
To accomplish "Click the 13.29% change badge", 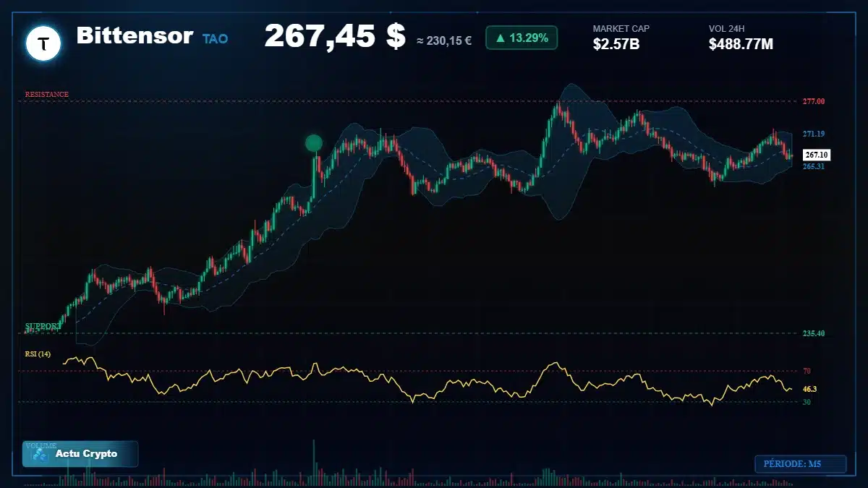I will (522, 38).
